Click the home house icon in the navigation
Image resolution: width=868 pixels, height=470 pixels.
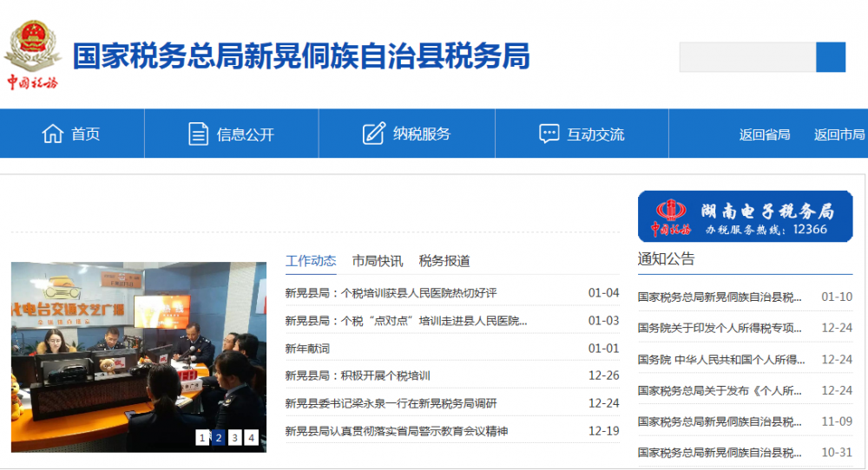click(53, 134)
